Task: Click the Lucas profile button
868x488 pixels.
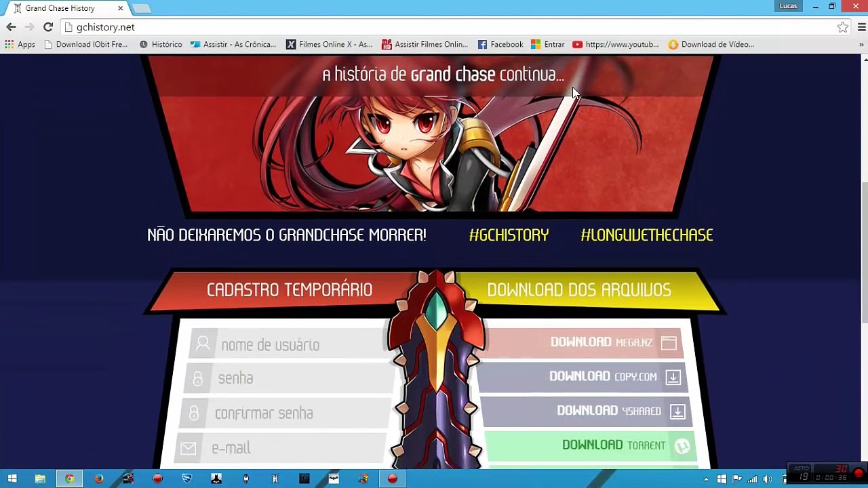Action: tap(788, 6)
